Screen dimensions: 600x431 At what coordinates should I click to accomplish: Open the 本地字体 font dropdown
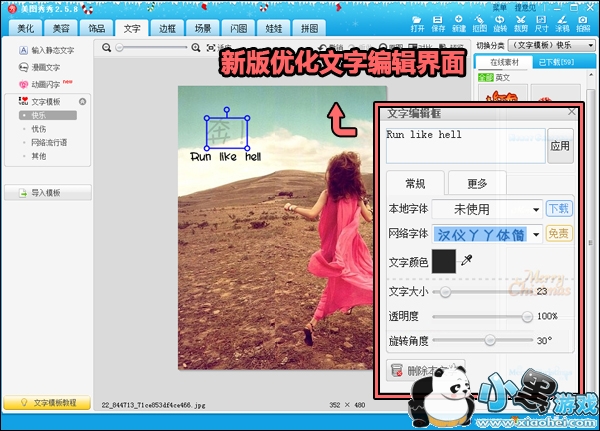[x=536, y=209]
